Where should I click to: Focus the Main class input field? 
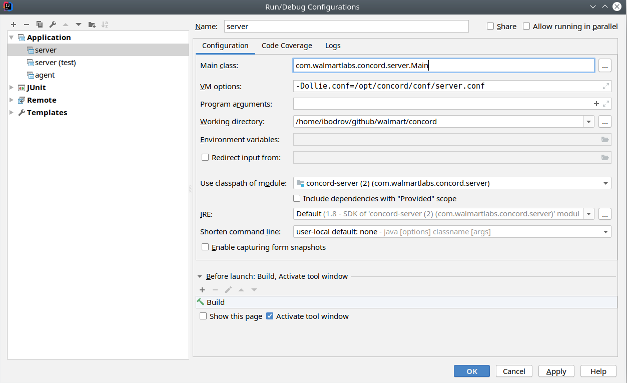click(x=443, y=66)
